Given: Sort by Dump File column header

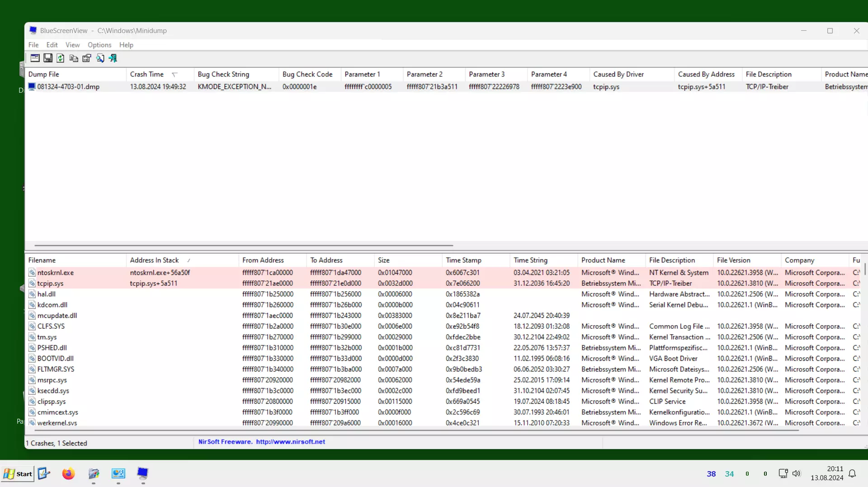Looking at the screenshot, I should pyautogui.click(x=75, y=74).
